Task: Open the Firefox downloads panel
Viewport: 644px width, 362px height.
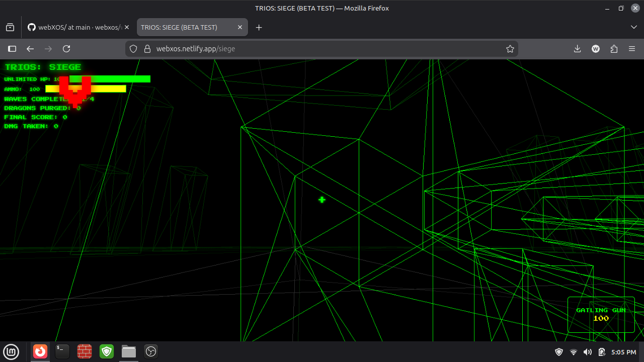Action: (578, 49)
